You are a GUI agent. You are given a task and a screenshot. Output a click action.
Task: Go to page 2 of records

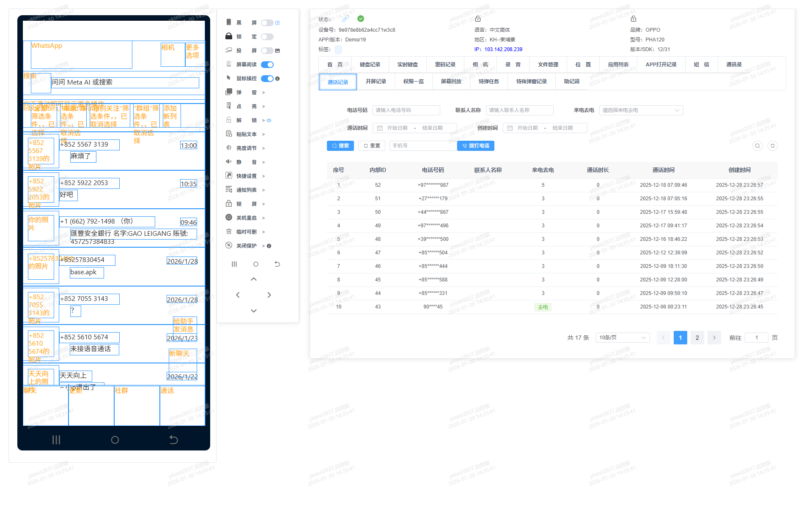(697, 338)
